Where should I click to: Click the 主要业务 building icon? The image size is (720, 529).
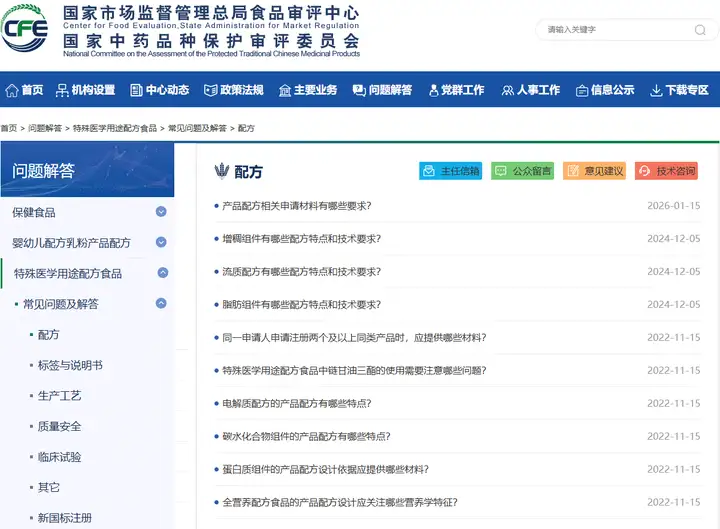pos(285,90)
